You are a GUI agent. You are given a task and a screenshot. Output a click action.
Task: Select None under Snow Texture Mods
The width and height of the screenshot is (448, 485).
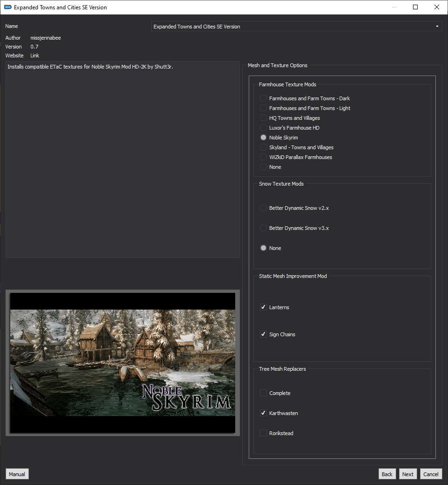(x=263, y=248)
